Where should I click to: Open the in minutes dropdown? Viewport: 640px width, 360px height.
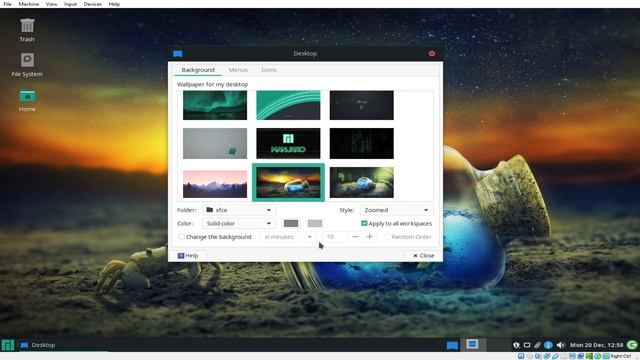click(x=288, y=237)
